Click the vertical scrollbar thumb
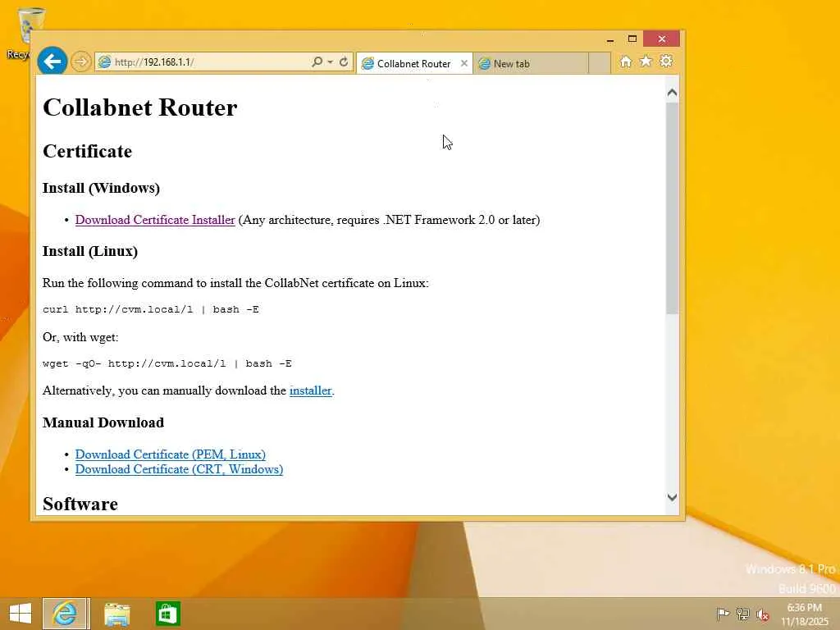The height and width of the screenshot is (630, 840). click(x=673, y=208)
